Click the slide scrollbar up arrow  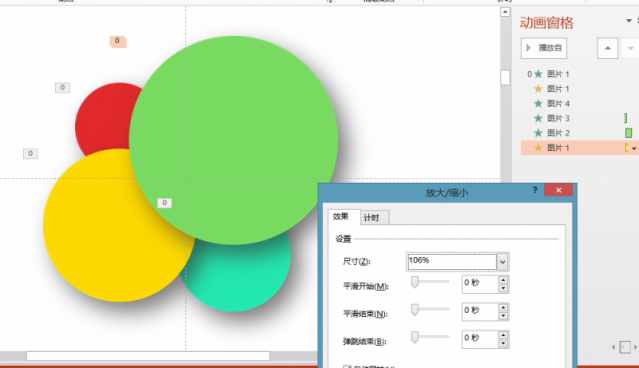pyautogui.click(x=505, y=12)
